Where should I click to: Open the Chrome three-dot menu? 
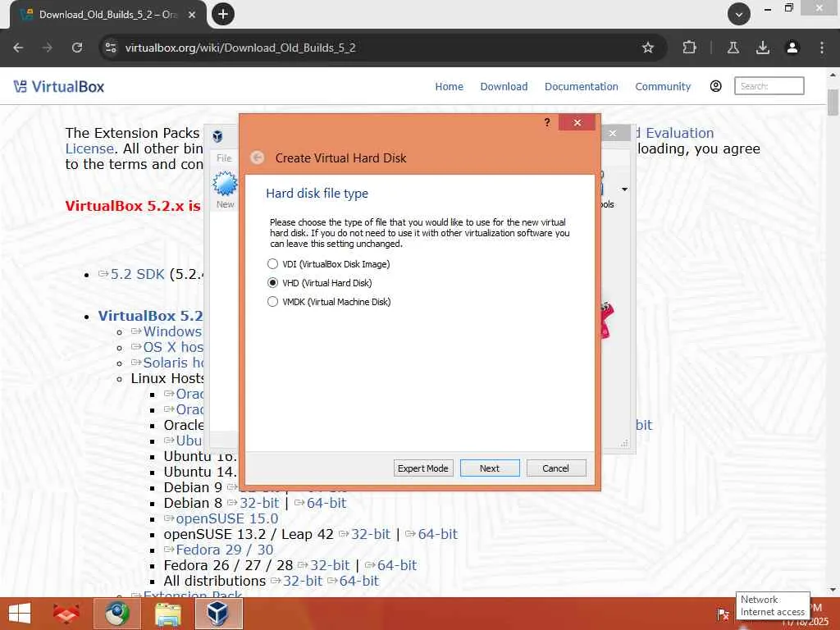pyautogui.click(x=822, y=48)
